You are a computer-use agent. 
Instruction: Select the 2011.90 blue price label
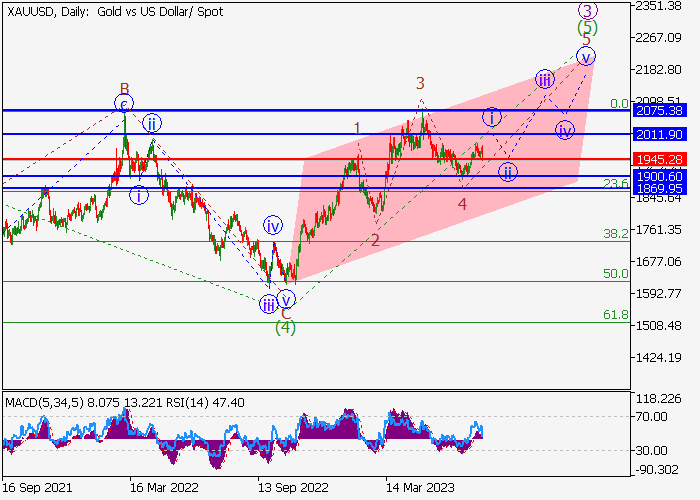pos(659,134)
